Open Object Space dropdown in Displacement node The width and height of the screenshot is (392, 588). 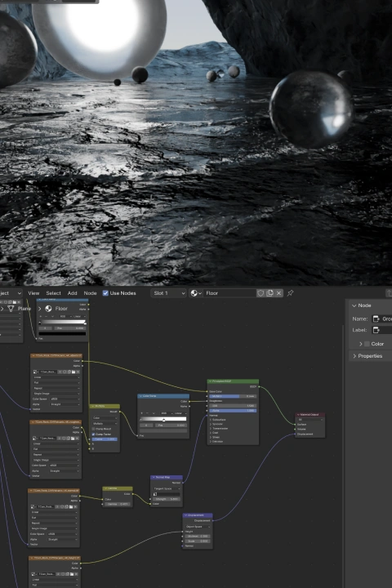click(198, 527)
